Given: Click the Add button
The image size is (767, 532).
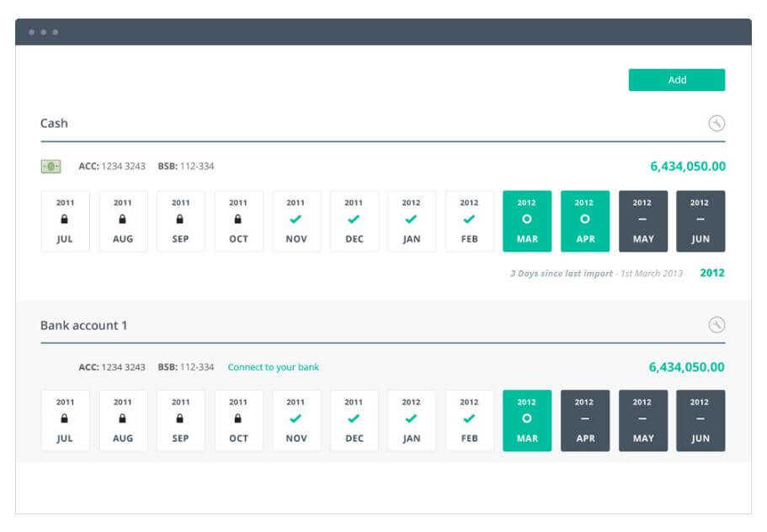Looking at the screenshot, I should 676,79.
